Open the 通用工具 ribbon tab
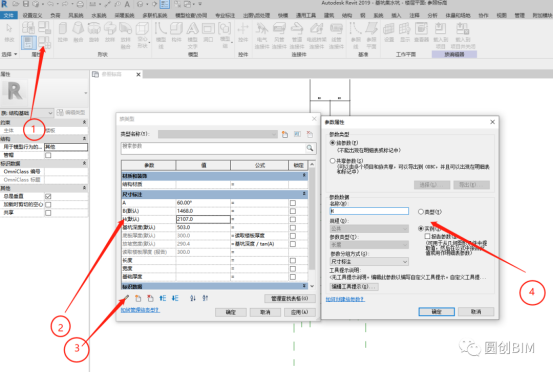Viewport: 553px width, 373px height. tap(306, 15)
